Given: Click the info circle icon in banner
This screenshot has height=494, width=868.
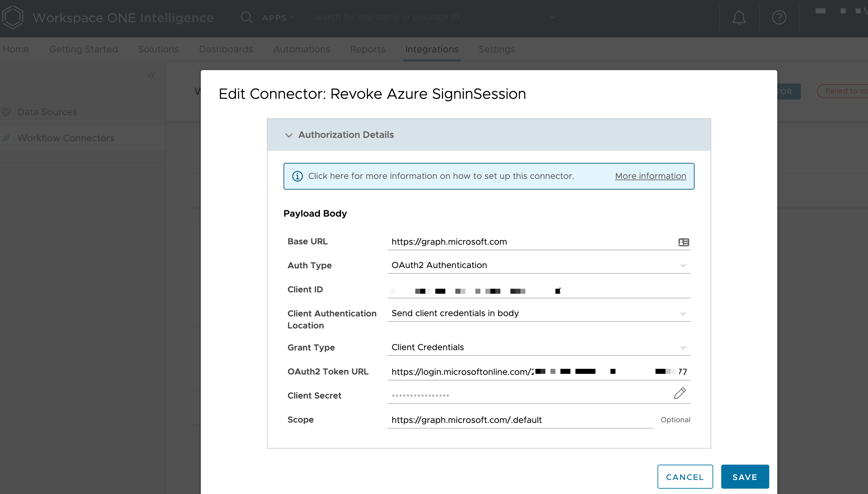Looking at the screenshot, I should pos(297,176).
